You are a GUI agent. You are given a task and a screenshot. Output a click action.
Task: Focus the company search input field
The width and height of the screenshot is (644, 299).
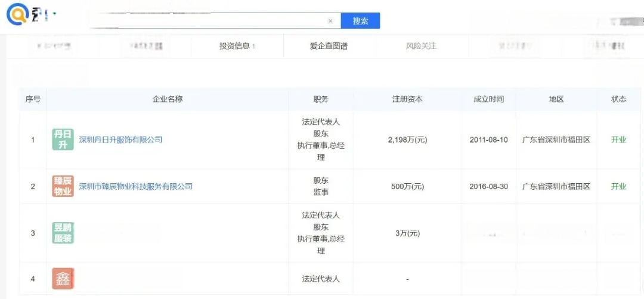216,21
